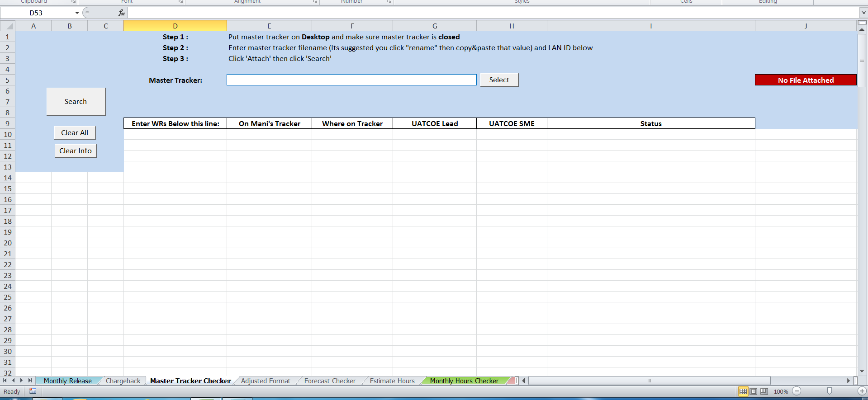The width and height of the screenshot is (868, 400).
Task: Open the Font group dialog launcher
Action: (x=180, y=2)
